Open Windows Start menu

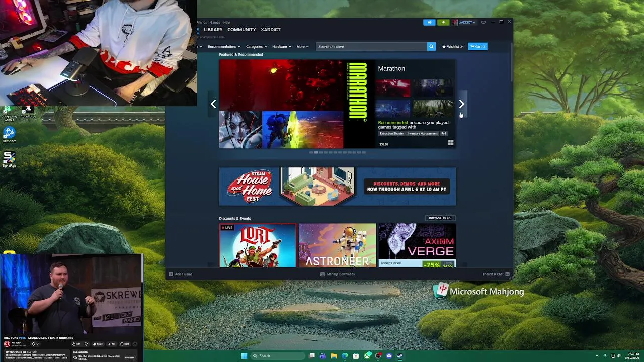point(244,356)
